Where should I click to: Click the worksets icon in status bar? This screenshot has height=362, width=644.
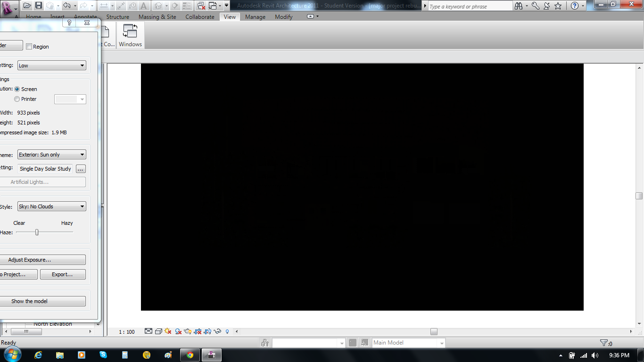[x=265, y=343]
